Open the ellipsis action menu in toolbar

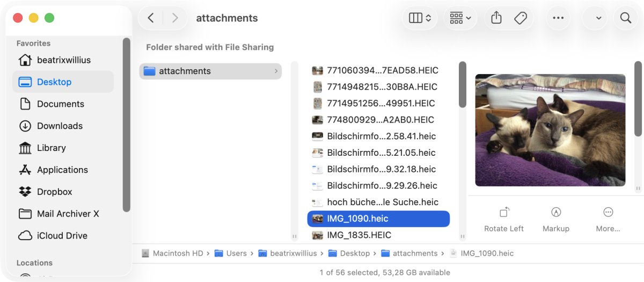coord(558,18)
